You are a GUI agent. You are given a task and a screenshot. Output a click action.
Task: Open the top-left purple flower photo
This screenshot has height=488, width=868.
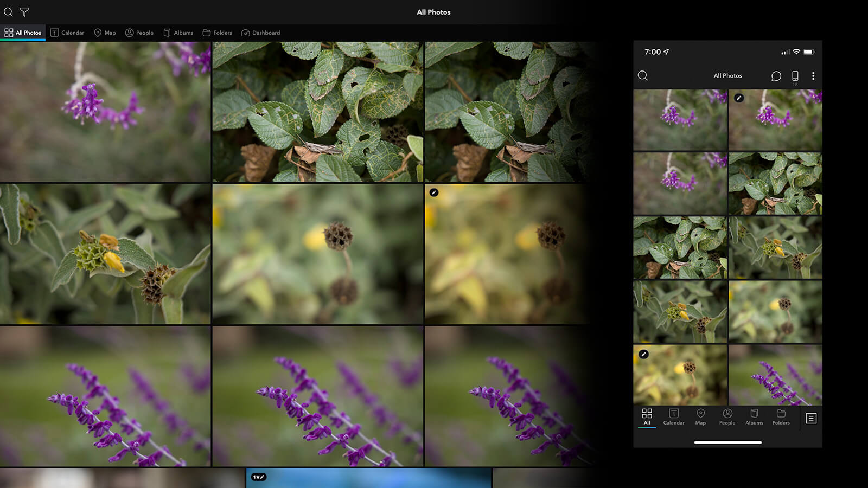click(x=105, y=112)
